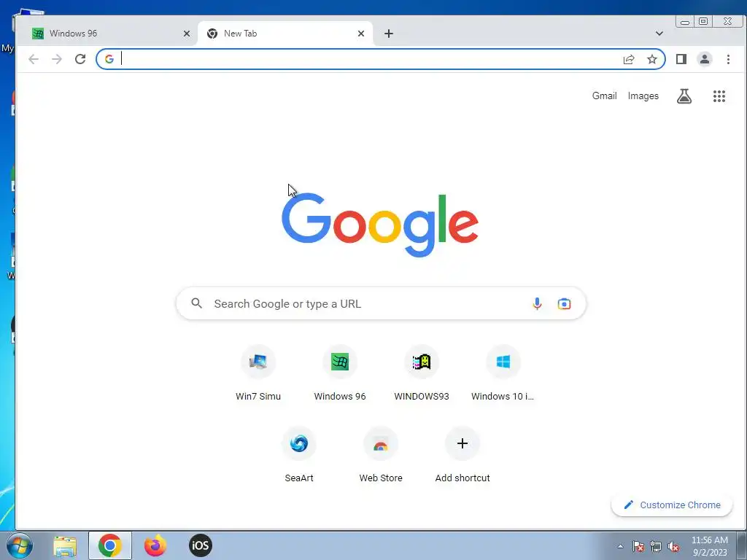This screenshot has width=747, height=560.
Task: Launch Firefox from the taskbar
Action: (x=155, y=545)
